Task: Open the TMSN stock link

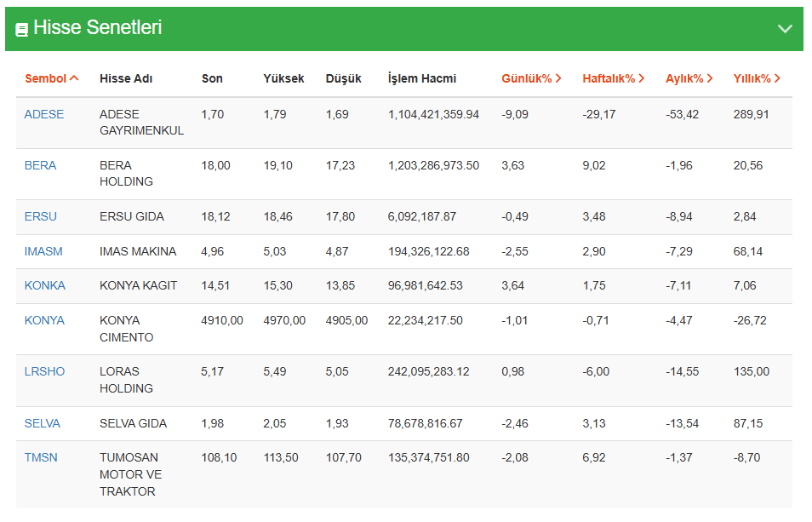Action: click(x=41, y=457)
